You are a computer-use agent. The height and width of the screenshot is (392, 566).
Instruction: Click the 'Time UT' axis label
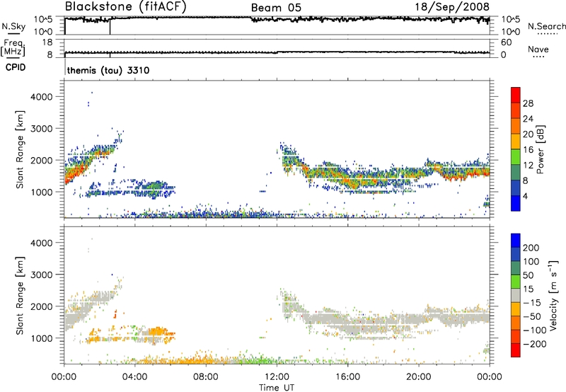tap(277, 387)
